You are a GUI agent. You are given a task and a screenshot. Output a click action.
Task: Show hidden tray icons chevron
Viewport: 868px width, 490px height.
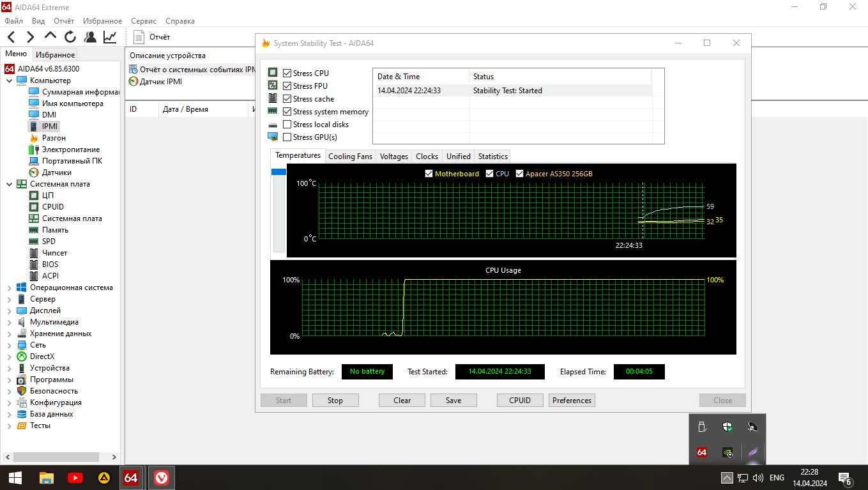point(727,478)
